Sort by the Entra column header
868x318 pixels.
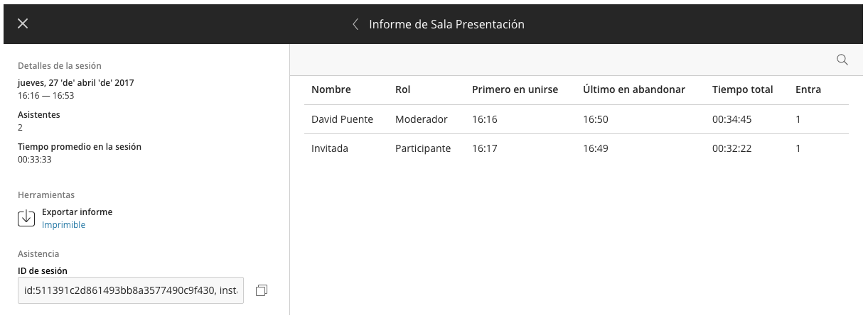pyautogui.click(x=808, y=89)
